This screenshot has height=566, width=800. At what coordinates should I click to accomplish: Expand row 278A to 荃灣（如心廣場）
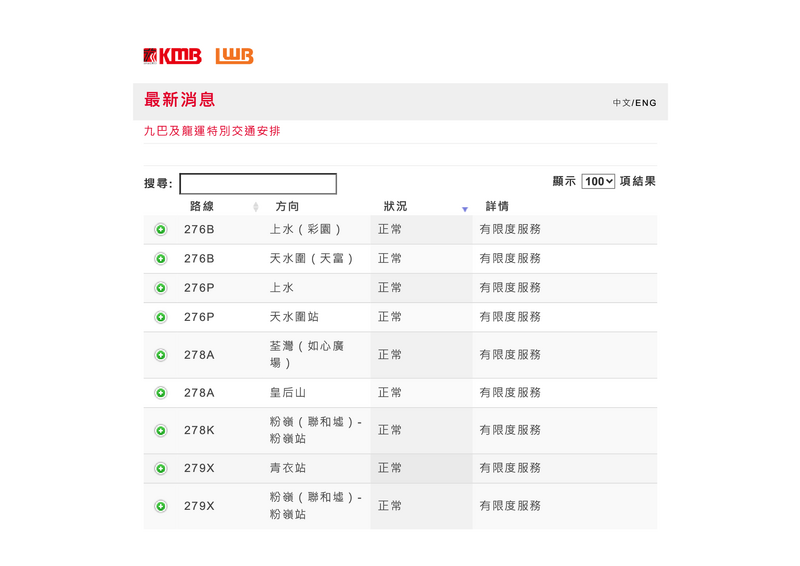(x=160, y=355)
